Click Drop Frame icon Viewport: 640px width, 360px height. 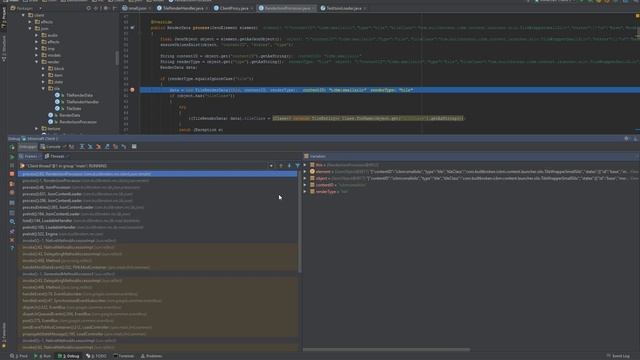pyautogui.click(x=116, y=147)
